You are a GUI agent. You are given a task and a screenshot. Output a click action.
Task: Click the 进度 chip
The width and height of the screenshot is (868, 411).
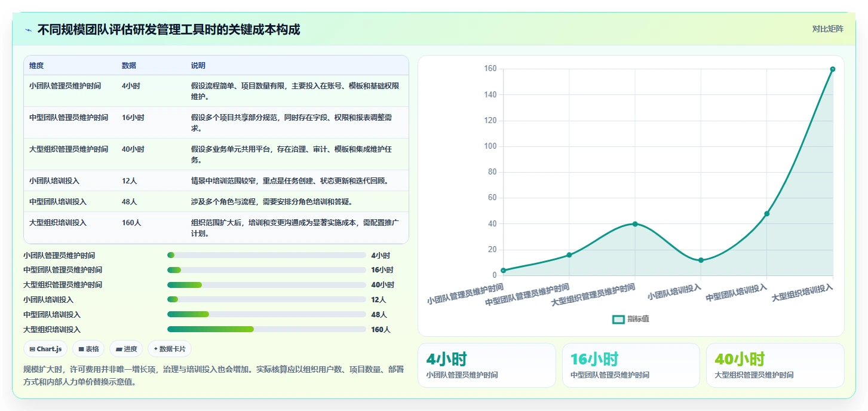click(126, 349)
